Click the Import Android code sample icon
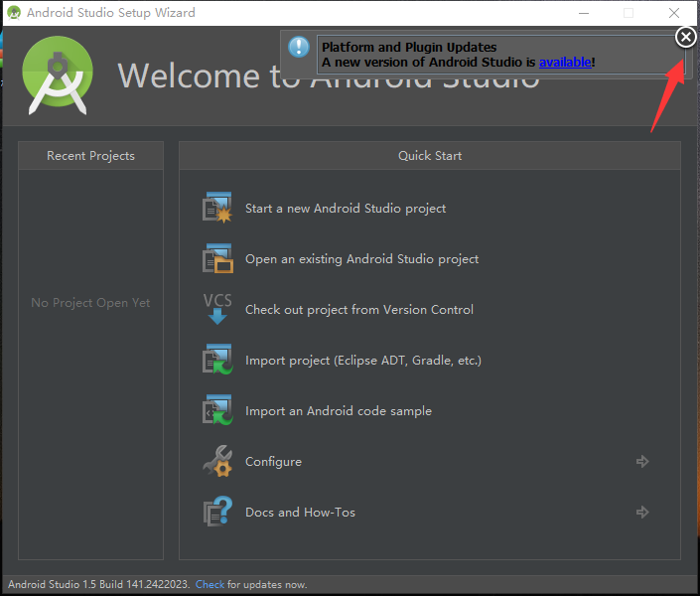 (x=217, y=410)
